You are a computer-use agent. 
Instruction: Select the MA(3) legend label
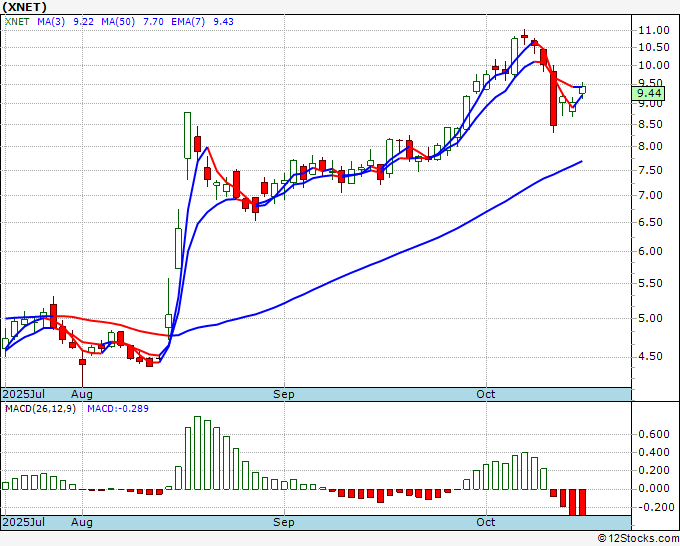coord(51,22)
